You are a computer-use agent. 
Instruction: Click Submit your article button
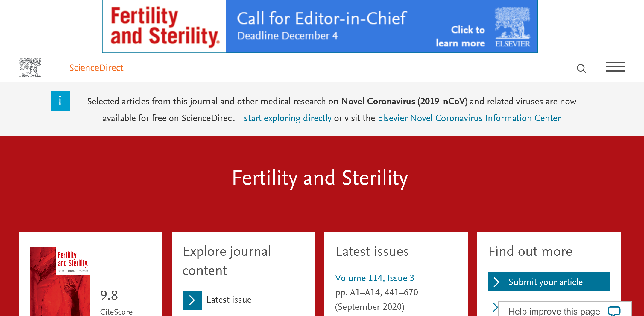[x=549, y=281]
